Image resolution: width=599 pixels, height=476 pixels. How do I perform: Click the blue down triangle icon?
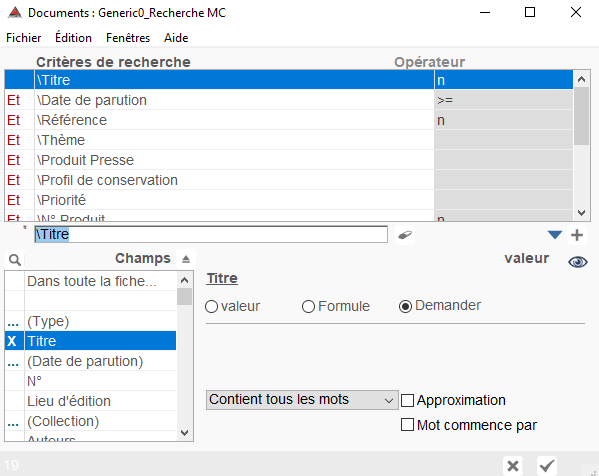tap(554, 235)
